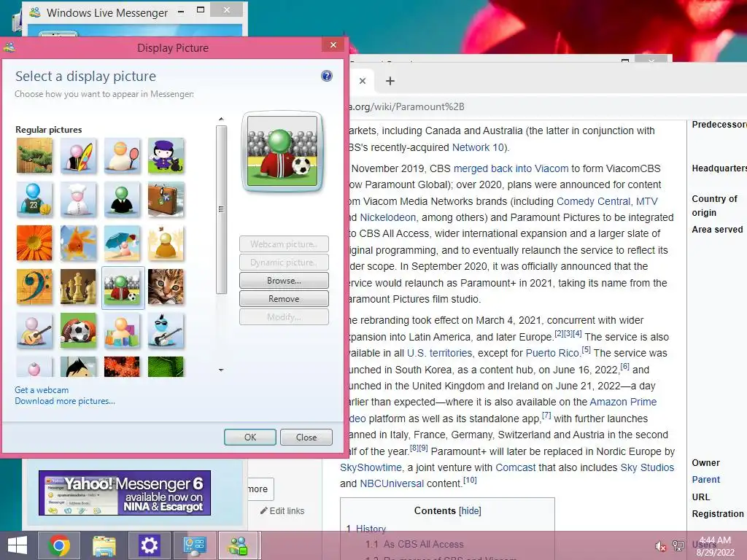The image size is (747, 560).
Task: Select the goldfish display picture
Action: [x=78, y=244]
